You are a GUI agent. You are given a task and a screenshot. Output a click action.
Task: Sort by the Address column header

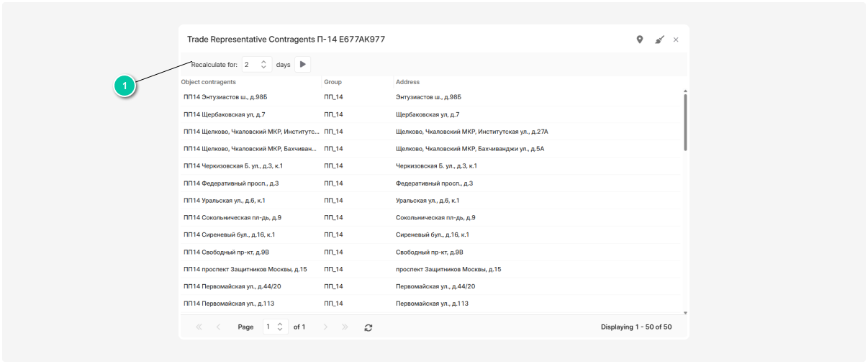407,82
